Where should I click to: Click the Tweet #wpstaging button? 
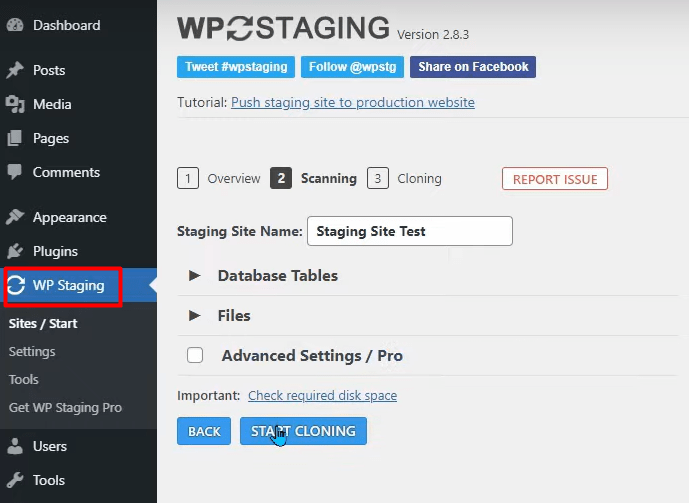tap(236, 67)
